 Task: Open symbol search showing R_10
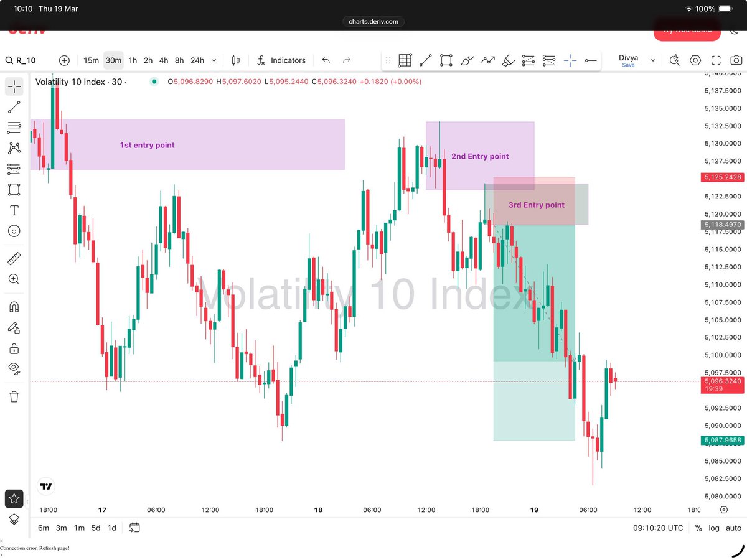click(x=21, y=60)
